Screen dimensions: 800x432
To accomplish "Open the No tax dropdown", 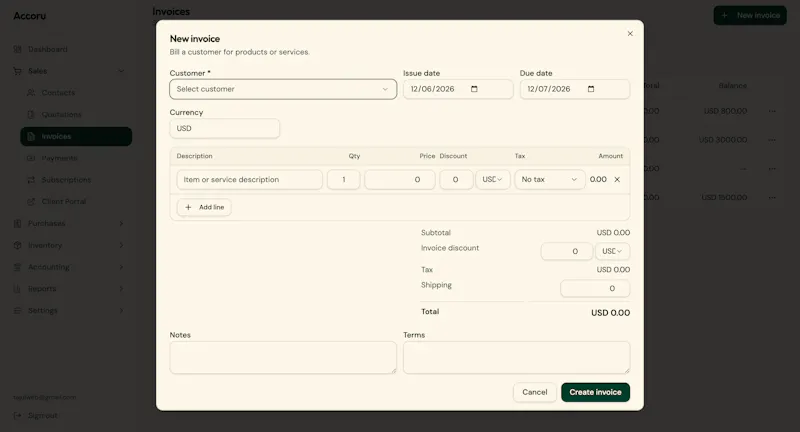I will [549, 180].
